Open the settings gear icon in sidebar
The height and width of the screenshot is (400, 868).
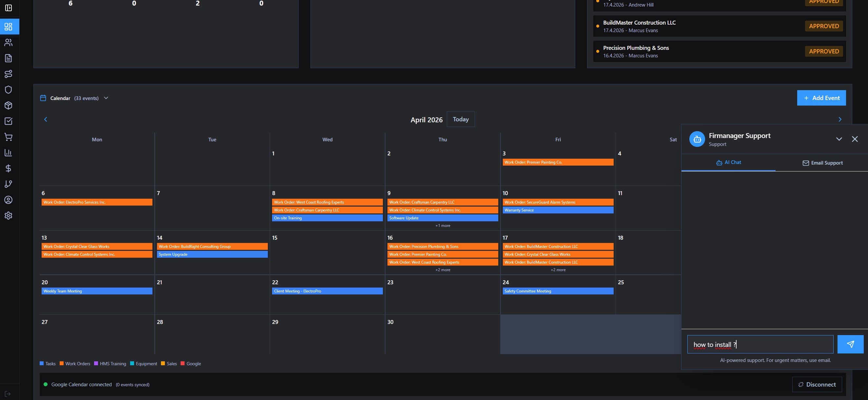point(9,216)
